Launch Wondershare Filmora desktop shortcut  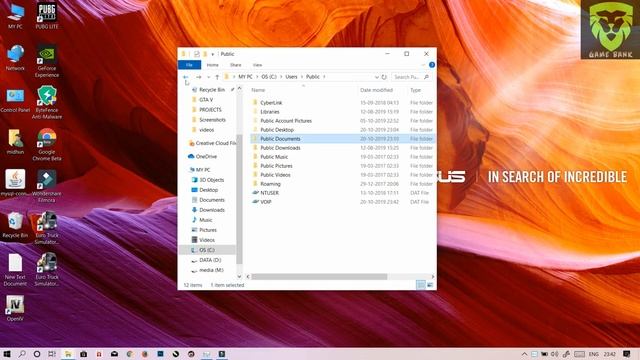pyautogui.click(x=47, y=186)
